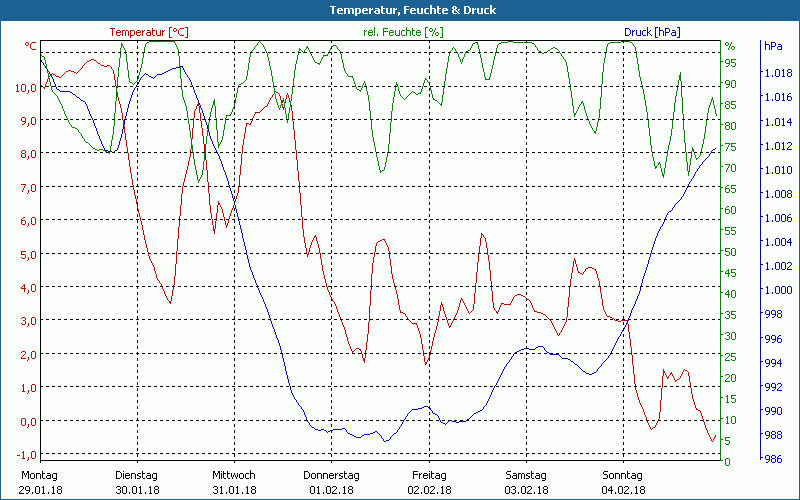This screenshot has height=500, width=800.
Task: Select the Samstag 03.02.18 date label
Action: click(x=526, y=482)
